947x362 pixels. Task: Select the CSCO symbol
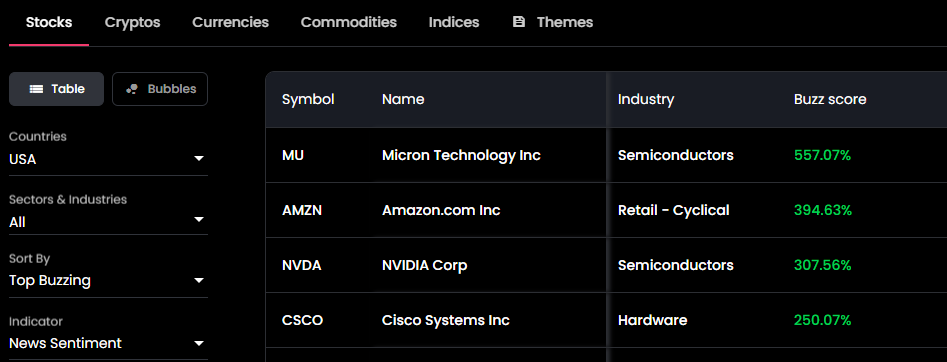coord(303,320)
